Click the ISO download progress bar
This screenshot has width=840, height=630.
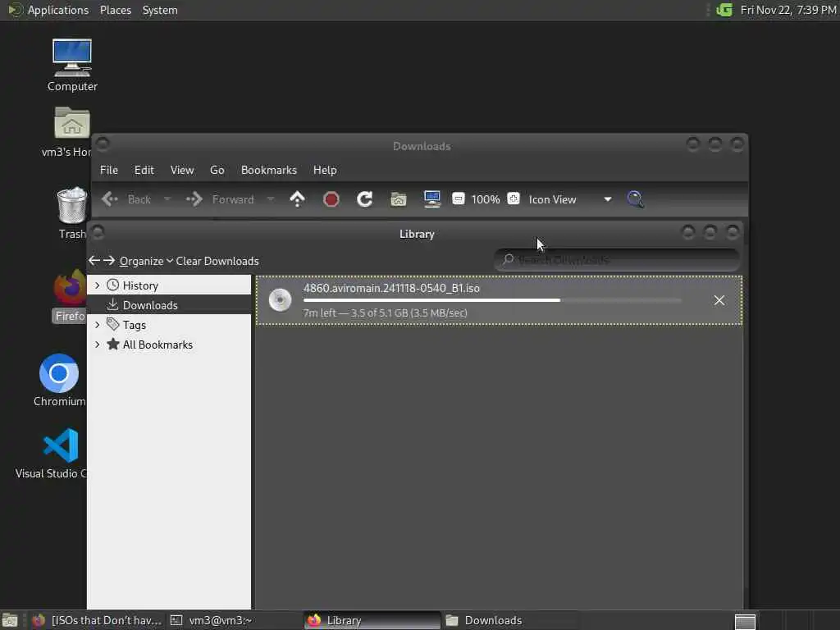pos(492,300)
